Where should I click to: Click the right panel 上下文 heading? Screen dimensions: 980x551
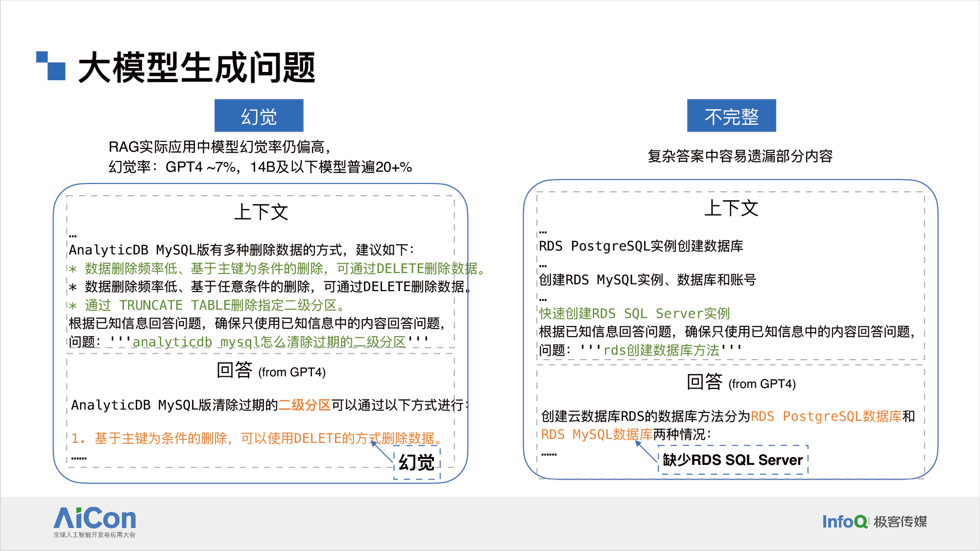(x=731, y=208)
